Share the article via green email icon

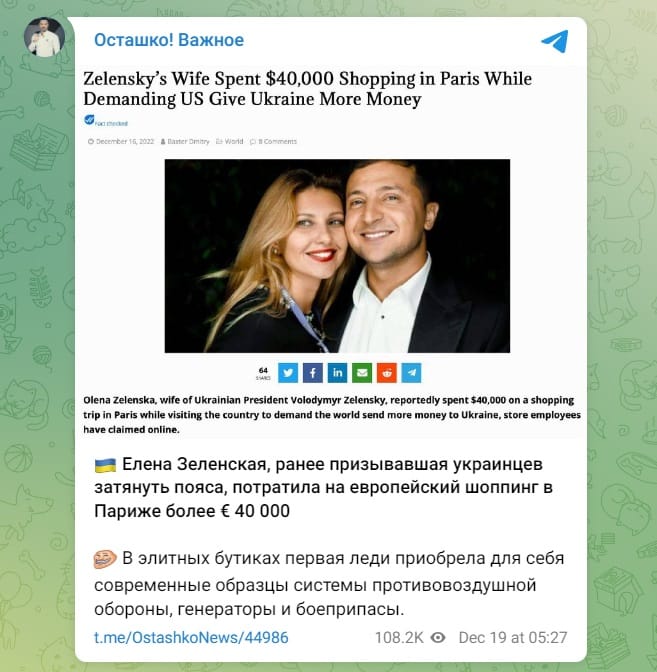click(x=362, y=373)
